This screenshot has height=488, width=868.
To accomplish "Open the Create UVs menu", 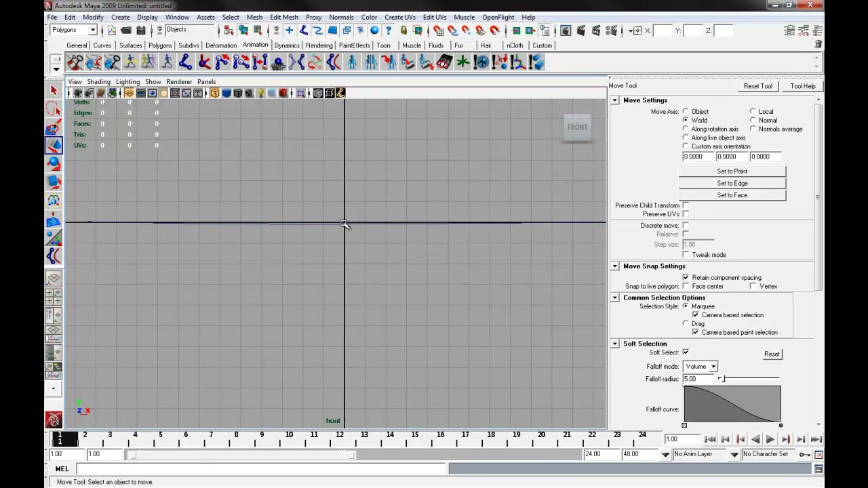I will pos(400,17).
